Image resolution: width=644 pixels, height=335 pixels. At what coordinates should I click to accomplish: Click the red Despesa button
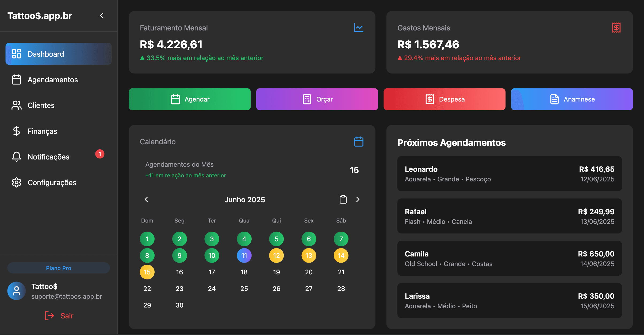[x=444, y=99]
